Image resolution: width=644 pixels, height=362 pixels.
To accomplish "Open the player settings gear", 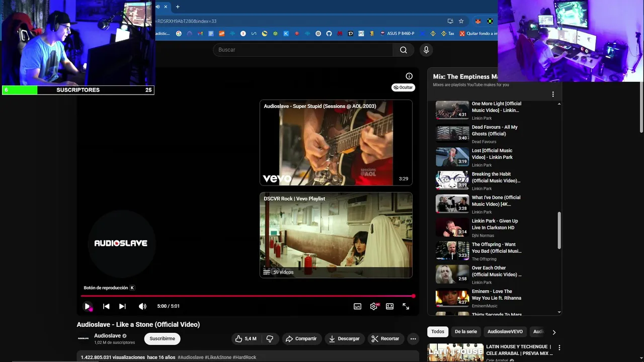I will (x=374, y=306).
